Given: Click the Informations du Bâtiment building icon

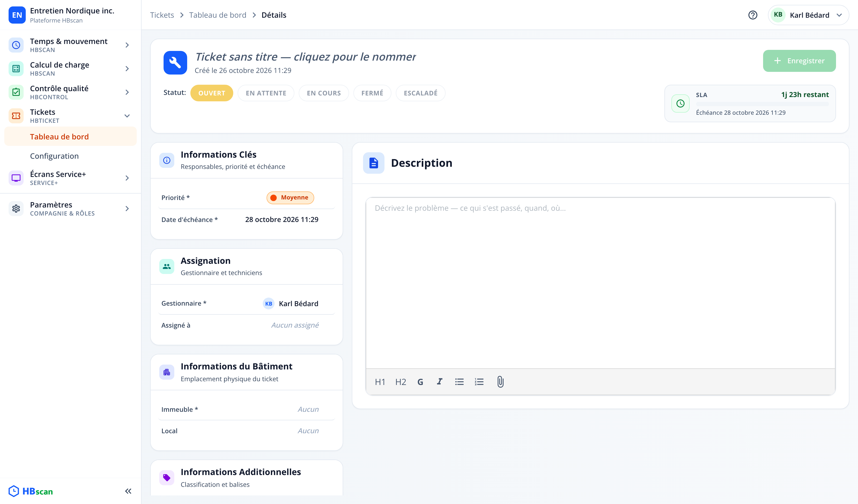Looking at the screenshot, I should 167,372.
